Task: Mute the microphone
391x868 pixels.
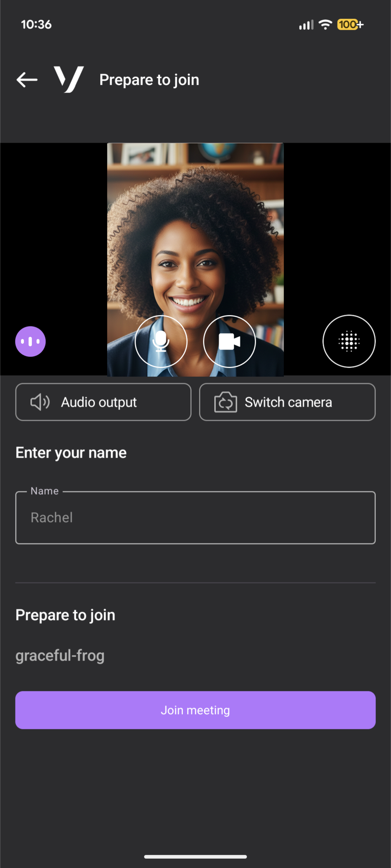Action: tap(161, 341)
